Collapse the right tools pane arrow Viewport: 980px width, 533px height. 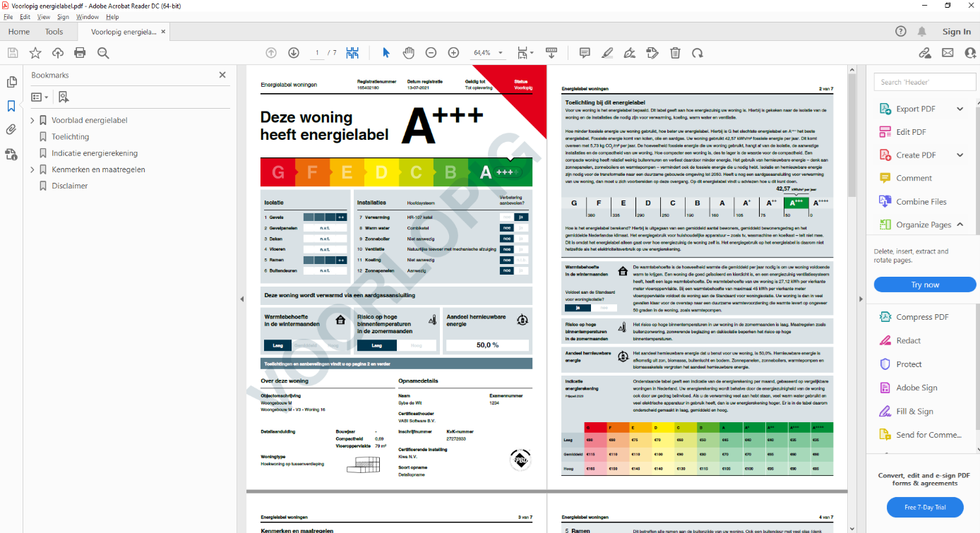point(861,299)
